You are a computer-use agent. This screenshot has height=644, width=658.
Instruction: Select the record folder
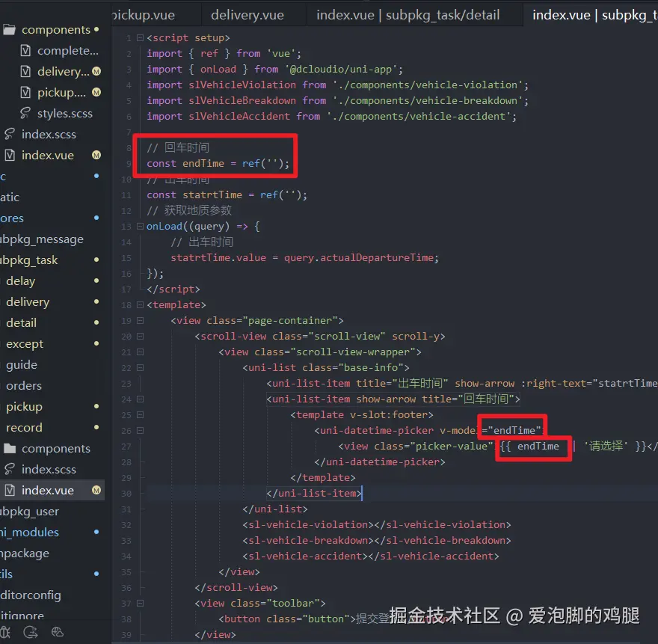pyautogui.click(x=24, y=427)
